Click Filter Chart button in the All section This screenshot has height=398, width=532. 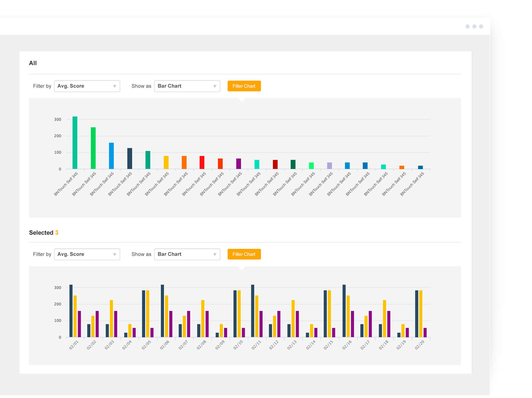tap(244, 86)
